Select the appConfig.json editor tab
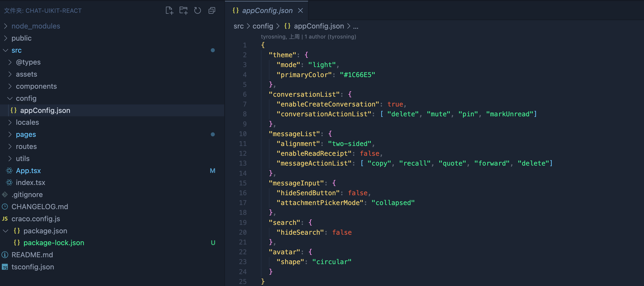 coord(267,10)
